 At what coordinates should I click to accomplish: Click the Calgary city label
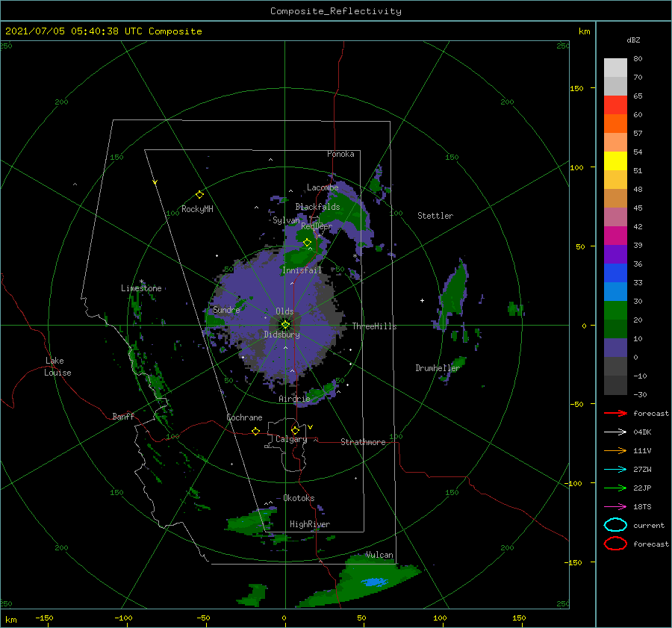[291, 439]
